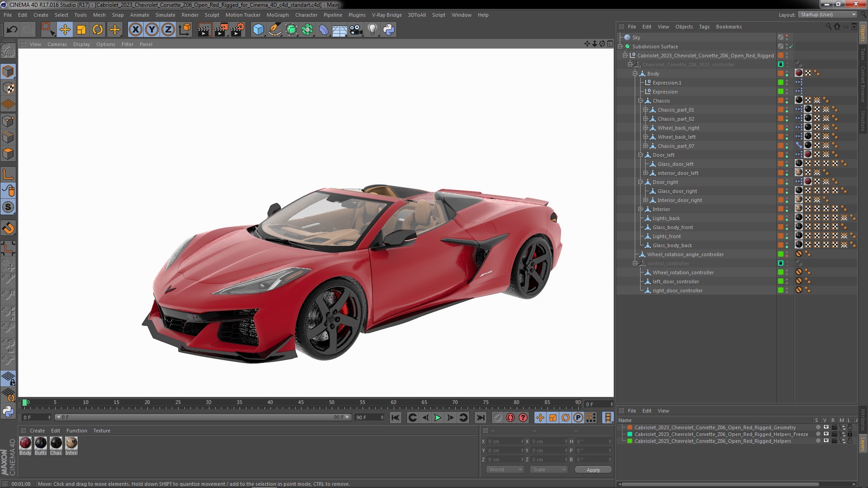This screenshot has height=488, width=868.
Task: Add a Light object icon
Action: click(373, 30)
